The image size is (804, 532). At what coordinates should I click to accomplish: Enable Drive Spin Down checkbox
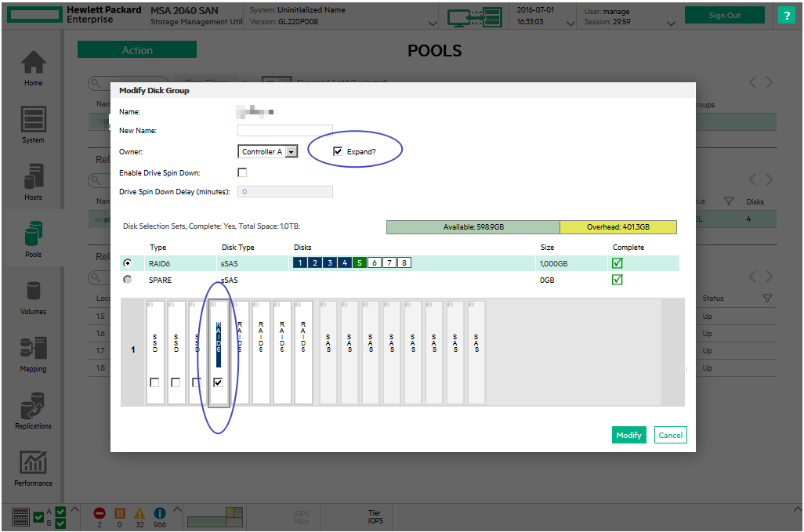242,172
